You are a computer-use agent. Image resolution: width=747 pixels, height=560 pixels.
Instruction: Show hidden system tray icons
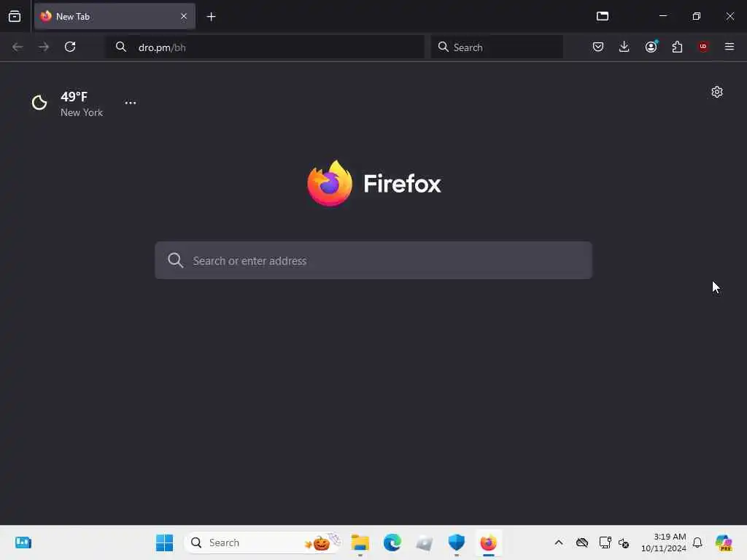559,542
